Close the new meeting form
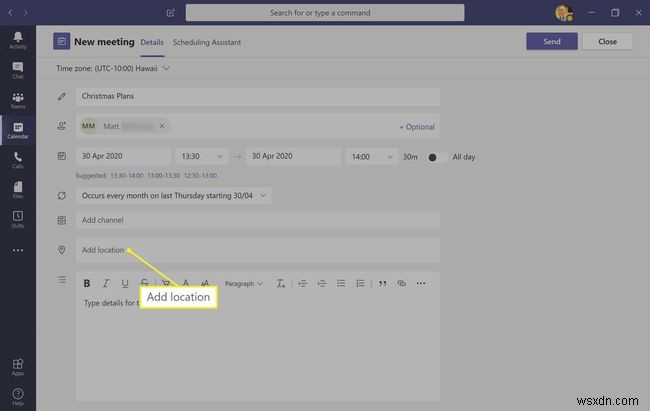650x411 pixels. 607,41
